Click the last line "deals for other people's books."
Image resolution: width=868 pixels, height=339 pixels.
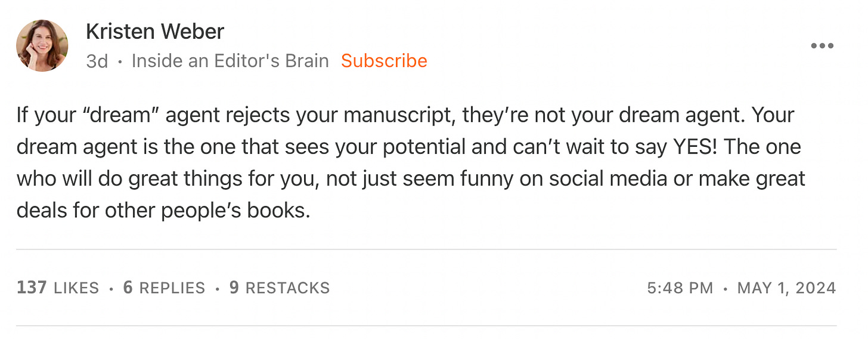coord(163,211)
